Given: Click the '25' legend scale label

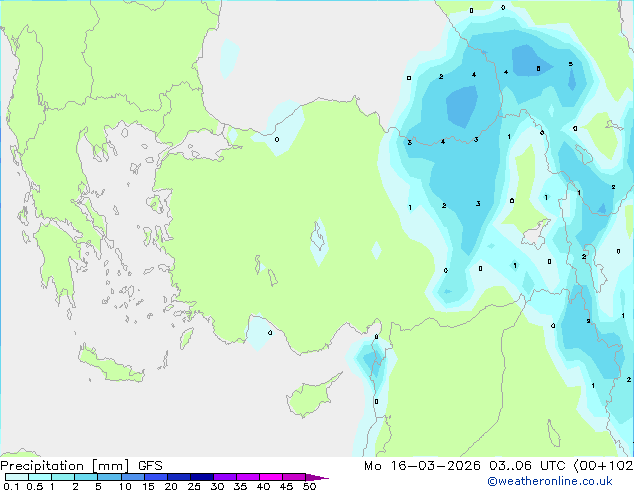Looking at the screenshot, I should (194, 486).
